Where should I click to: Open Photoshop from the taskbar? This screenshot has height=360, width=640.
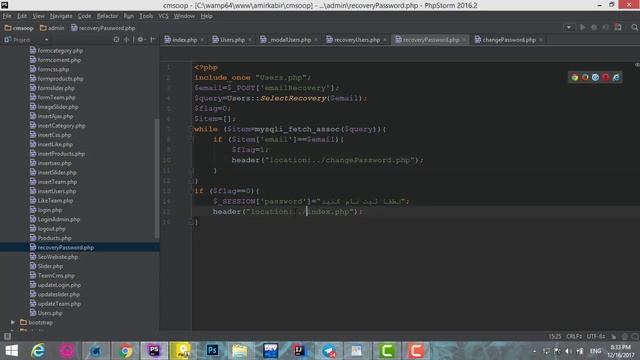point(212,351)
